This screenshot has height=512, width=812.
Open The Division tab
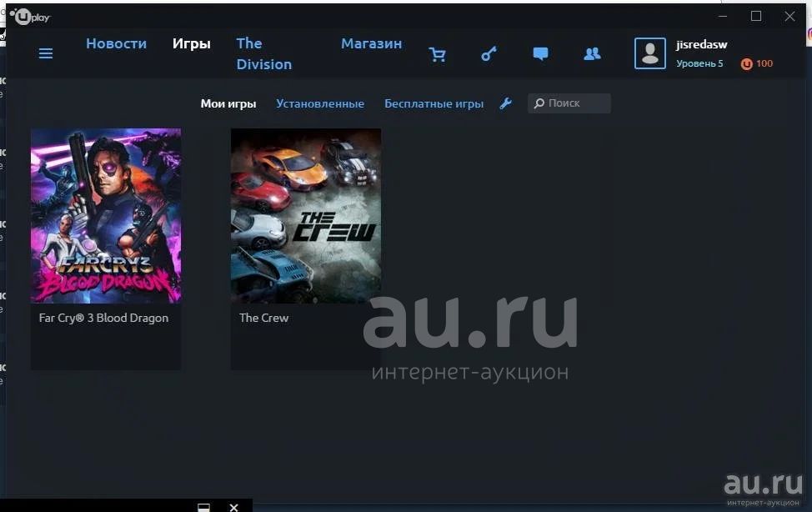(x=264, y=54)
